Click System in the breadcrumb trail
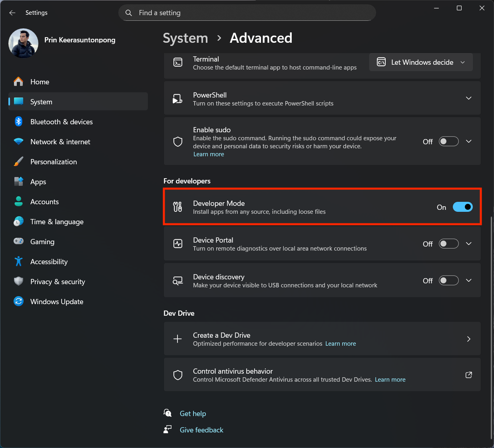 [x=185, y=38]
